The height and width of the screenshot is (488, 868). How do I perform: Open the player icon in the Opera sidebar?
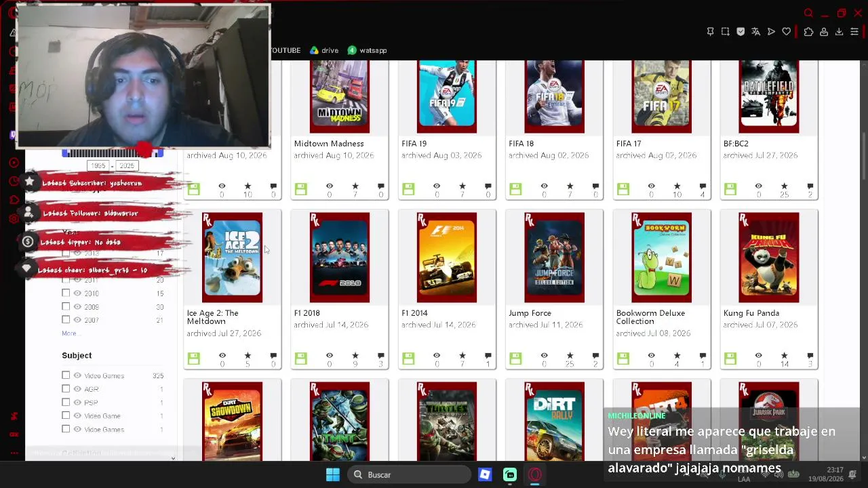tap(14, 163)
